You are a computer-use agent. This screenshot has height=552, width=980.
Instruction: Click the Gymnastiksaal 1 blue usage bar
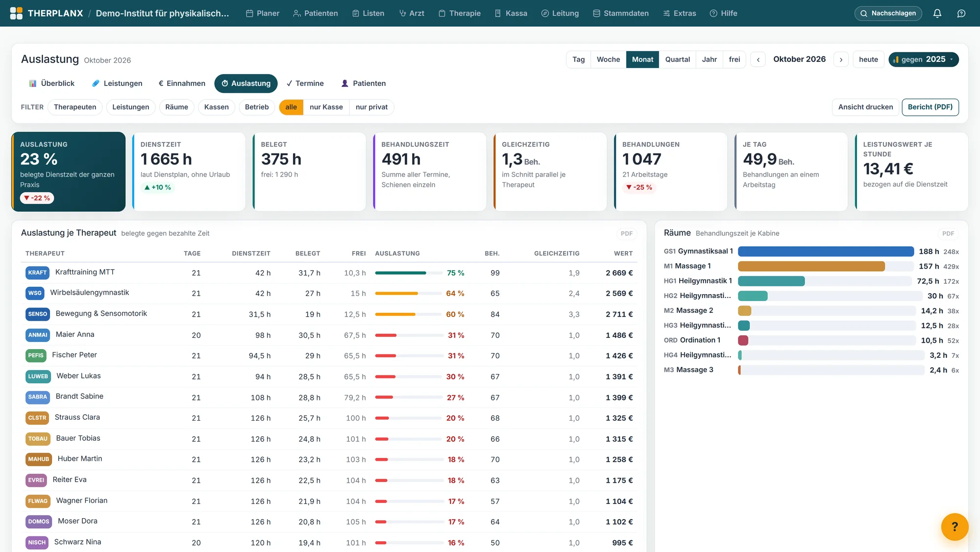[x=826, y=251]
